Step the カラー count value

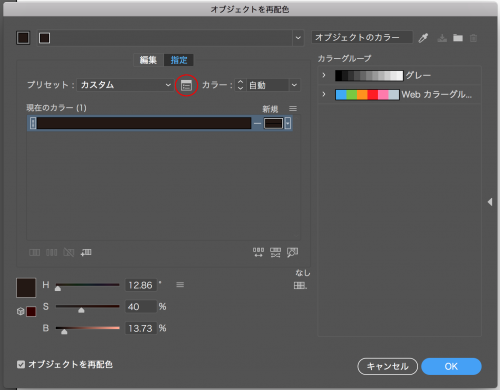point(240,85)
